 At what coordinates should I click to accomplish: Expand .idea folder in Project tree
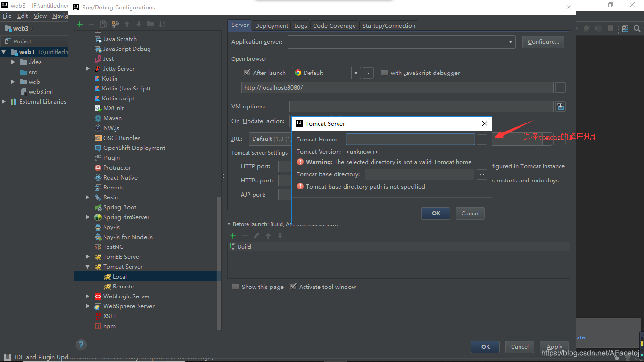14,62
